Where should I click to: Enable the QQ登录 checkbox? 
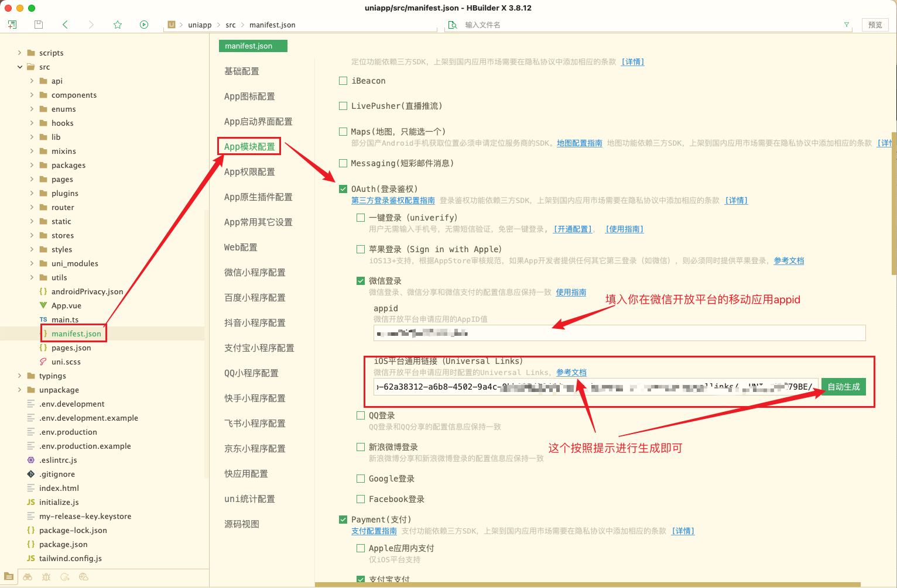point(361,415)
